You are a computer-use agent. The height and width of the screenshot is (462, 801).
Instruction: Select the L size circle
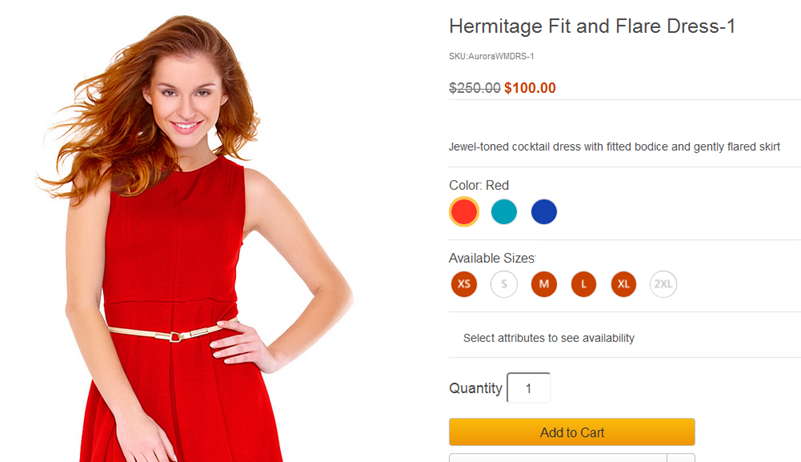click(x=584, y=284)
